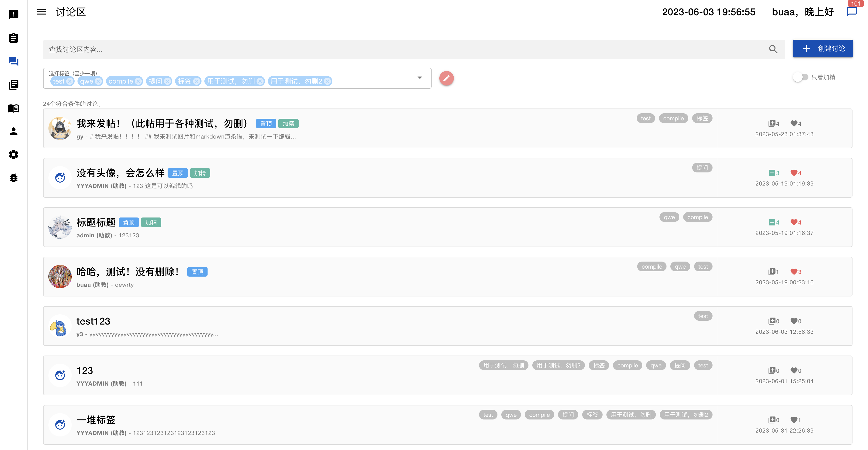The height and width of the screenshot is (450, 868).
Task: Expand the tag selection dropdown arrow
Action: (x=419, y=78)
